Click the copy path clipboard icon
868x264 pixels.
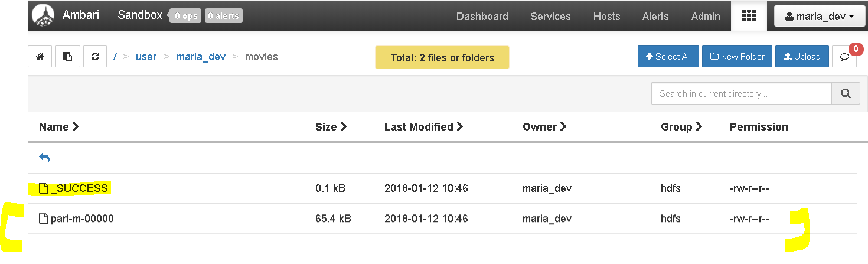click(68, 57)
